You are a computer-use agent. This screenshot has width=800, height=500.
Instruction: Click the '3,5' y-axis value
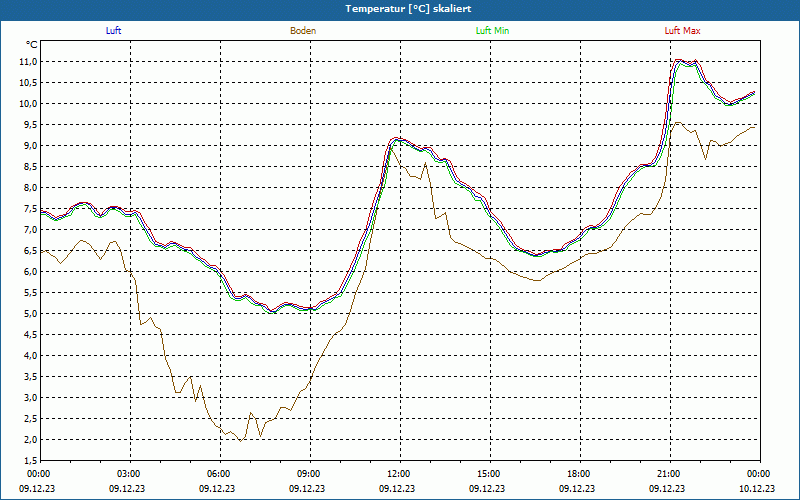click(x=30, y=377)
